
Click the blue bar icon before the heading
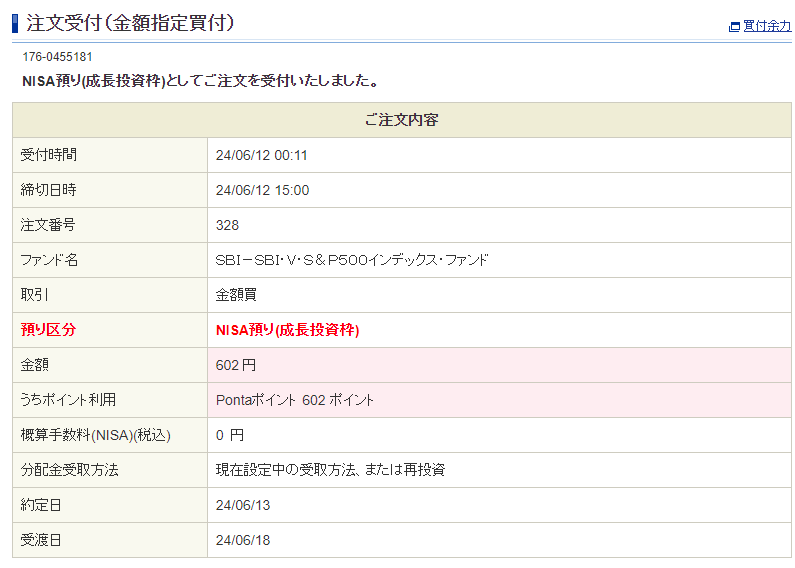pyautogui.click(x=16, y=22)
